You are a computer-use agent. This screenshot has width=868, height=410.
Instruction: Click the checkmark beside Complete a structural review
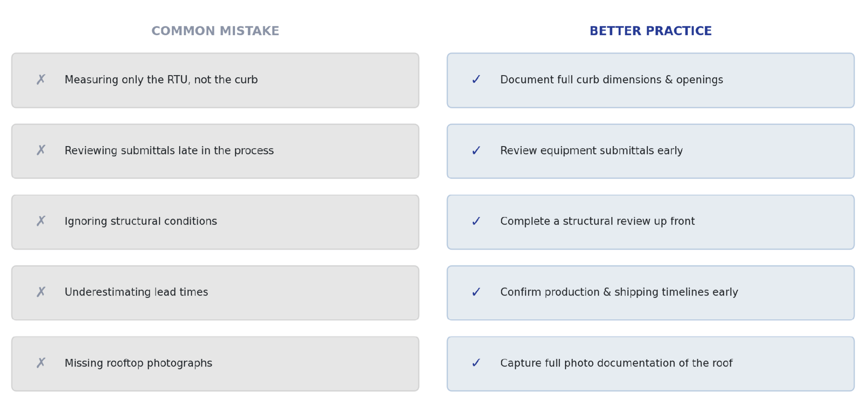point(476,221)
